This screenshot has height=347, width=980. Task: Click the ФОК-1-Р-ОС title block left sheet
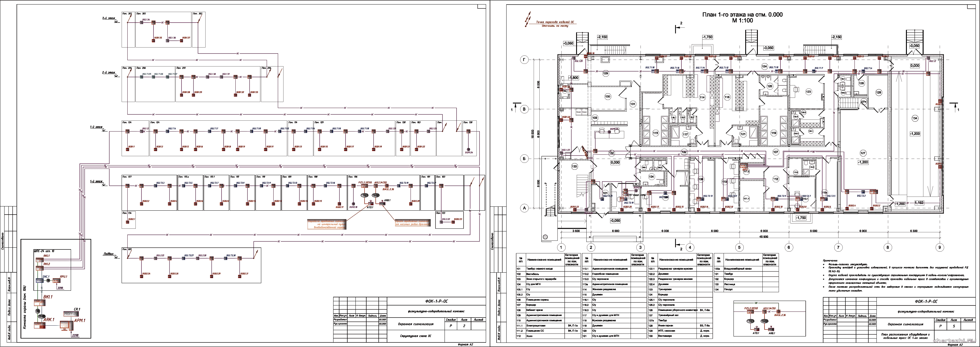click(436, 301)
